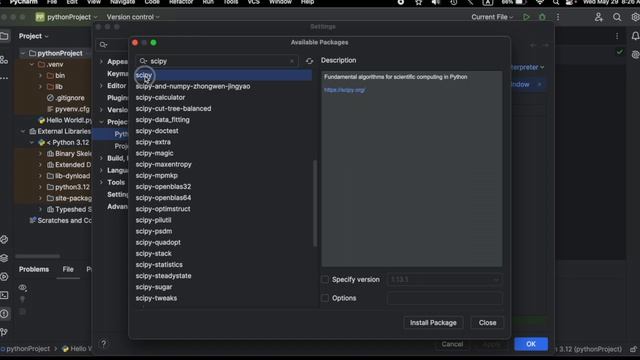Click the package list vertical scrollbar
The image size is (640, 360).
pos(315,203)
